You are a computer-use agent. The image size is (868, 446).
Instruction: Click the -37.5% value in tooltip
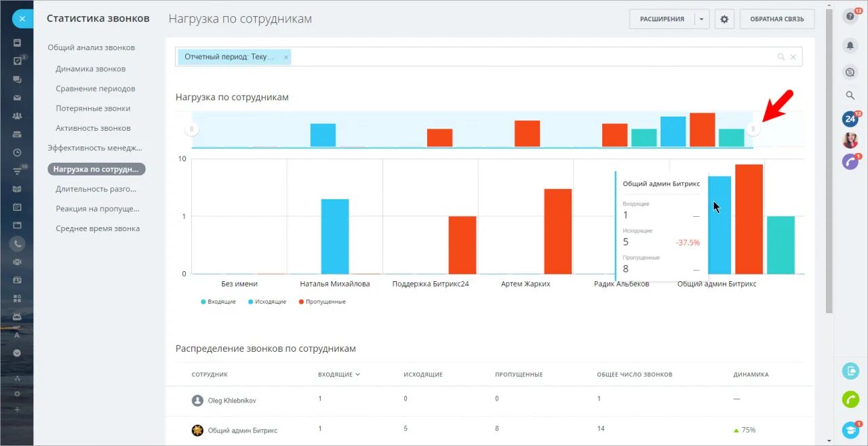[x=688, y=242]
